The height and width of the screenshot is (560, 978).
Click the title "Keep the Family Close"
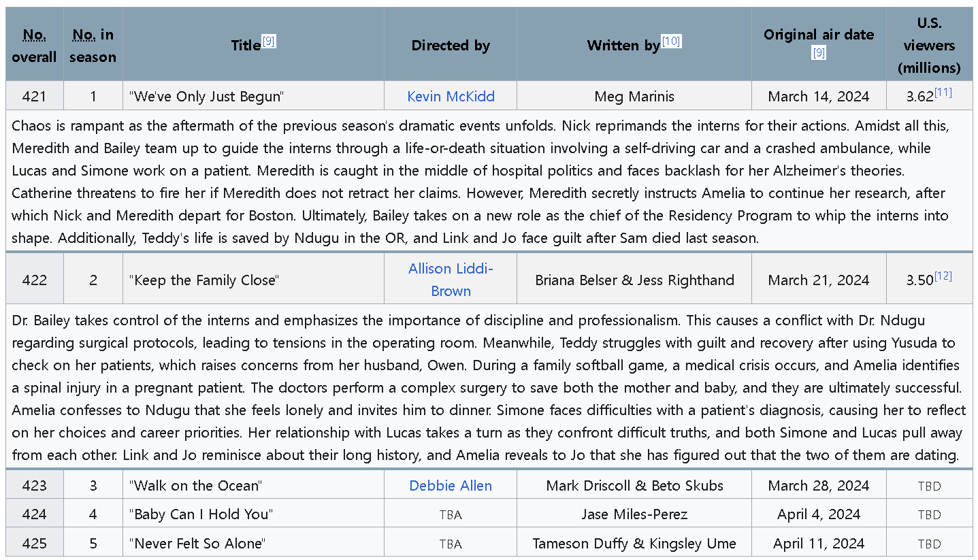pos(204,280)
